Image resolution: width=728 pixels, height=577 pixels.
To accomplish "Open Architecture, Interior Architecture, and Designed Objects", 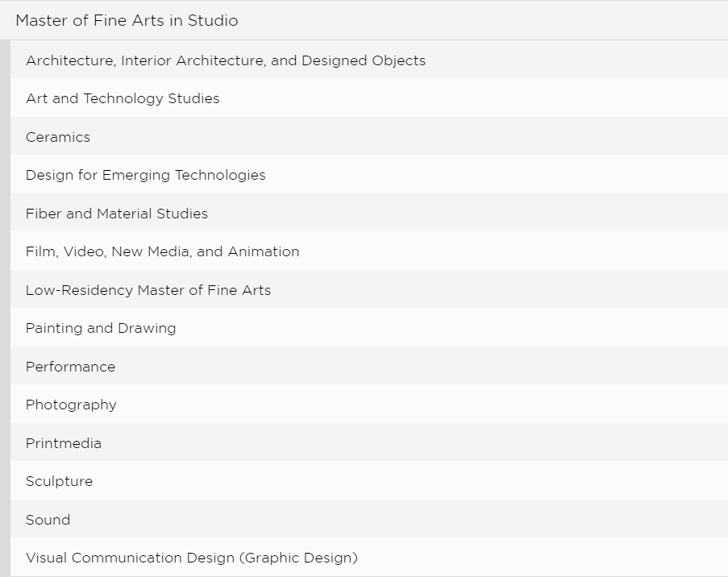I will point(226,60).
